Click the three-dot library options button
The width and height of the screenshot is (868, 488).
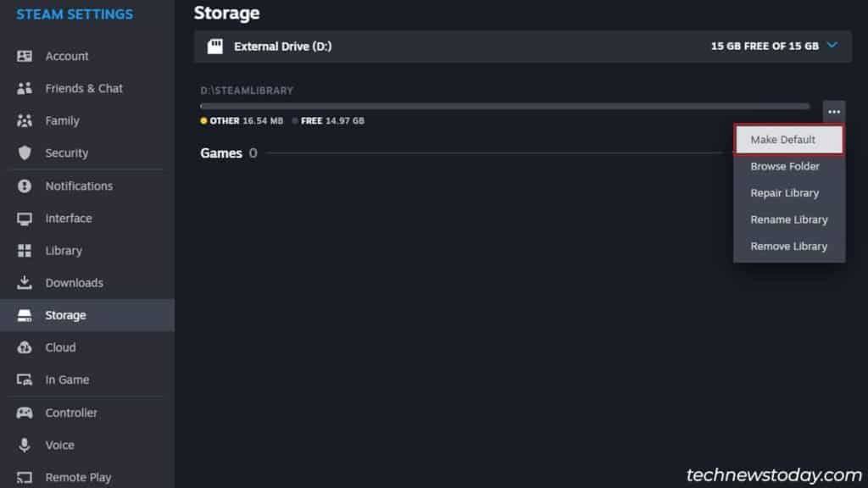(834, 112)
